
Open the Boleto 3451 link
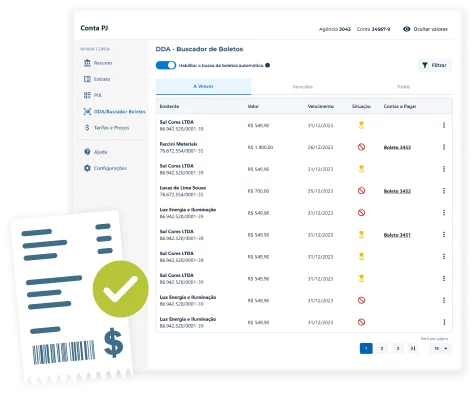coord(397,235)
